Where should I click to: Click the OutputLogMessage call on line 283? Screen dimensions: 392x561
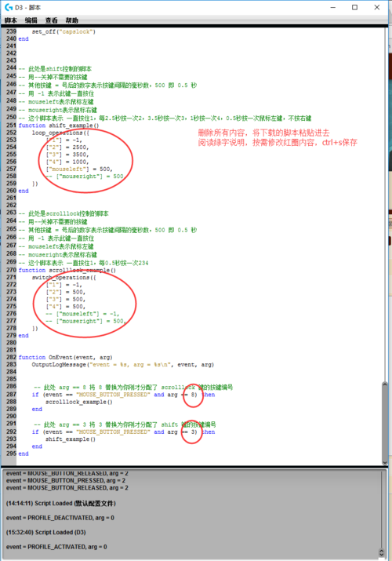[123, 365]
